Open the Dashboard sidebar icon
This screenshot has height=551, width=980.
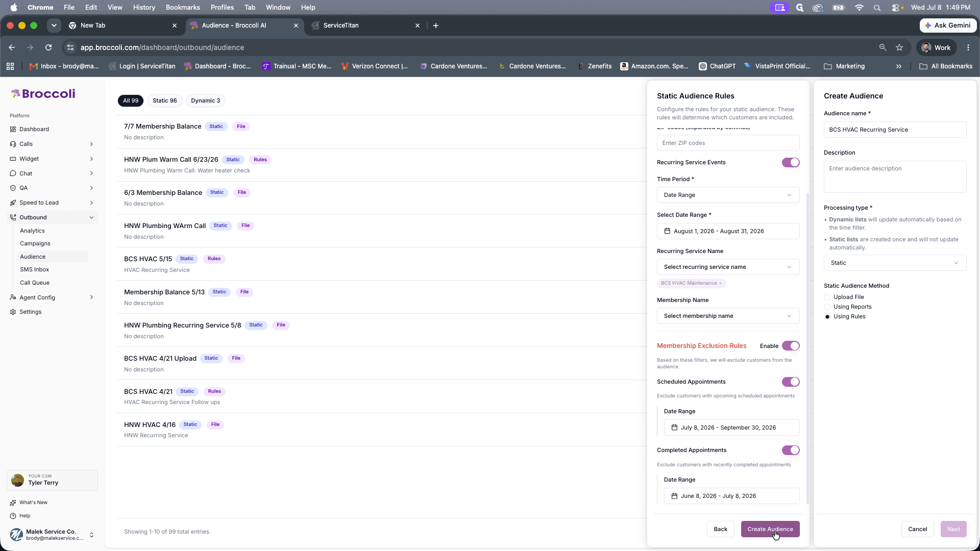(13, 129)
